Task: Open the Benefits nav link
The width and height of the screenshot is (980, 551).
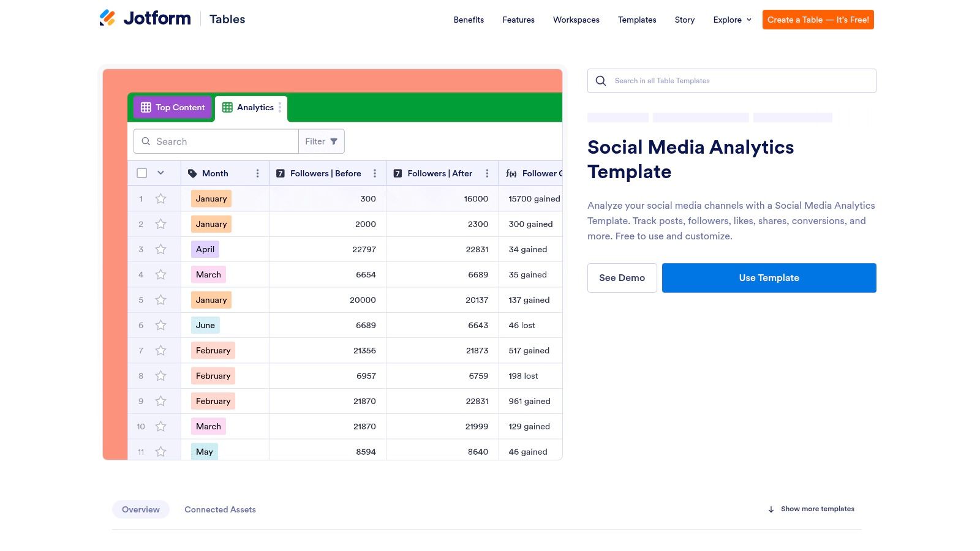Action: [469, 20]
